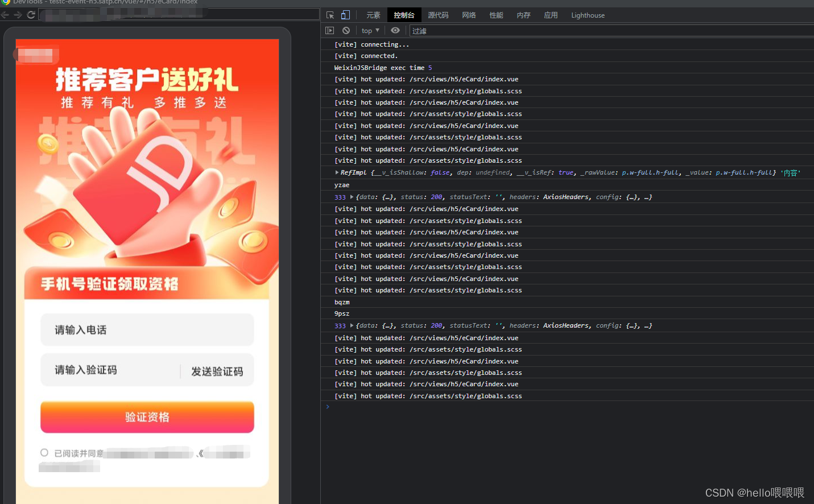Viewport: 814px width, 504px height.
Task: Open the 应用 tab
Action: click(x=551, y=15)
